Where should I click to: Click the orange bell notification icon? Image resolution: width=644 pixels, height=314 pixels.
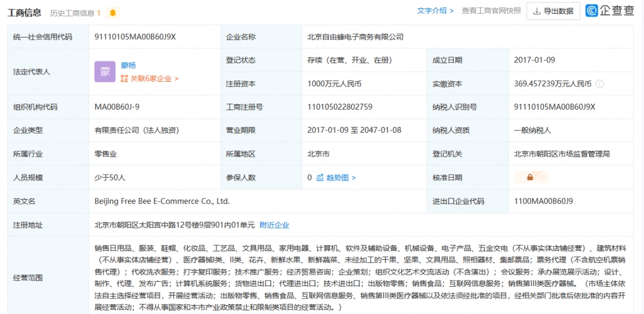click(113, 13)
